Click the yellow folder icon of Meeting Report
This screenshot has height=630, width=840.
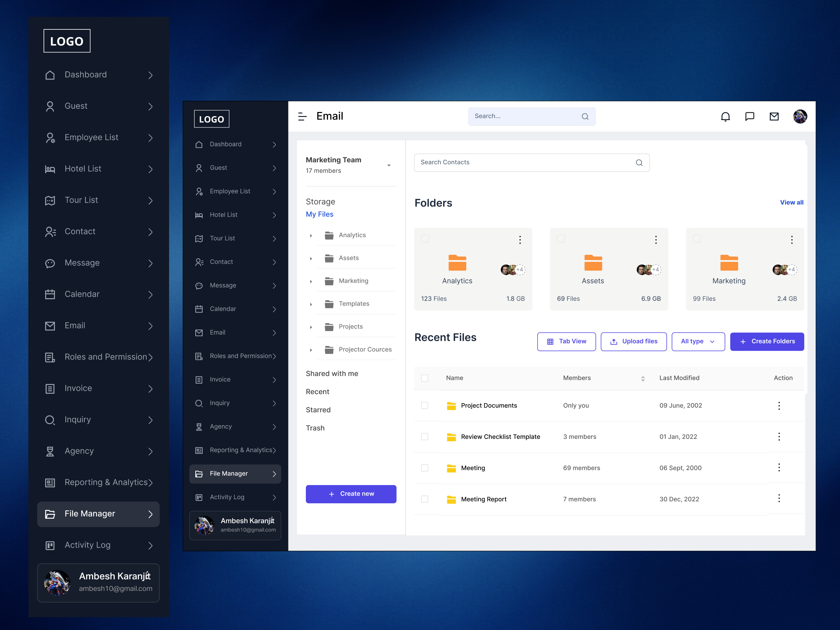coord(451,499)
